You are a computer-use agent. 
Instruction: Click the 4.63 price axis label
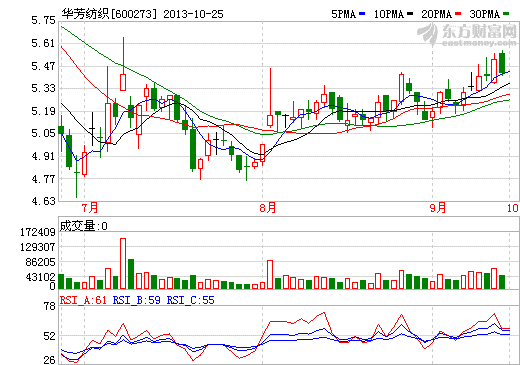click(x=43, y=201)
